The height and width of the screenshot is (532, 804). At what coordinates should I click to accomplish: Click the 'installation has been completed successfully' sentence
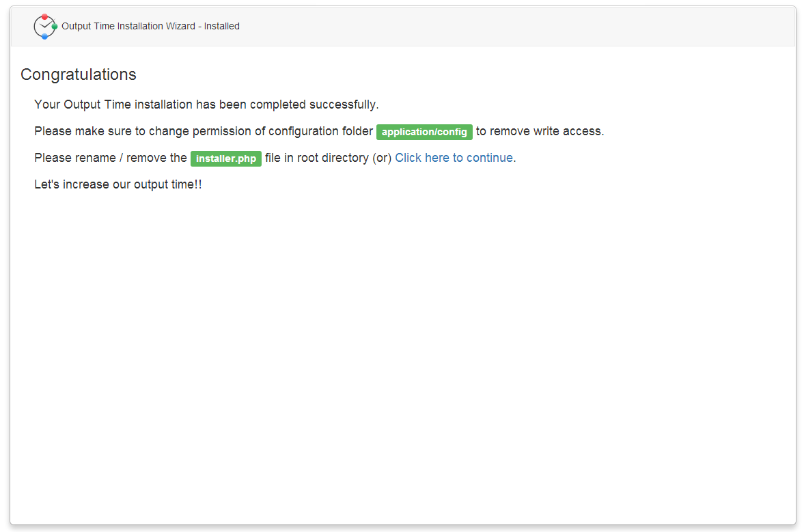pyautogui.click(x=207, y=104)
